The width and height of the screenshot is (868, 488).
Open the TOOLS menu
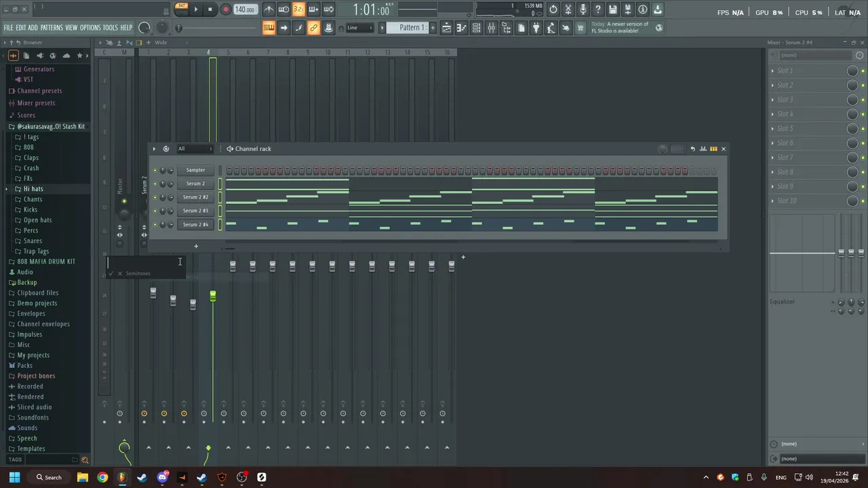tap(111, 28)
